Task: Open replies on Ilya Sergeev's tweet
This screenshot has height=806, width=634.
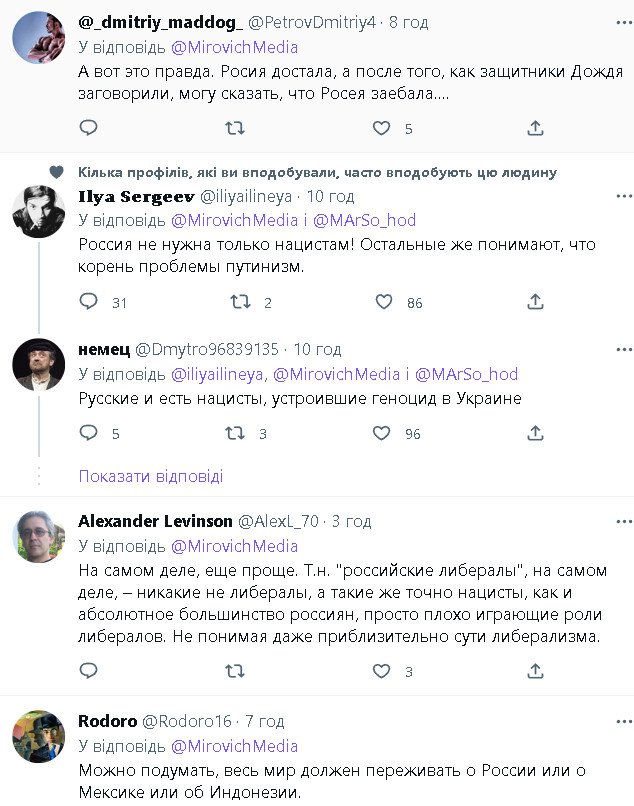Action: [x=88, y=301]
